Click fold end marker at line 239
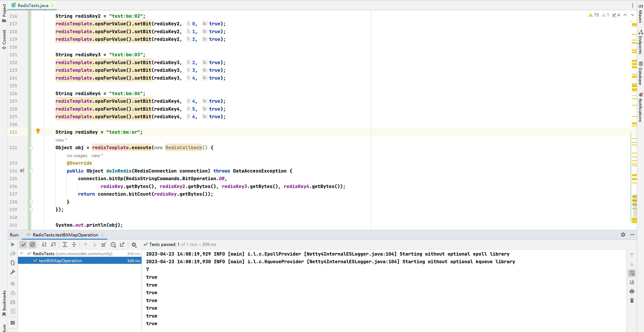The width and height of the screenshot is (644, 332). pos(31,210)
